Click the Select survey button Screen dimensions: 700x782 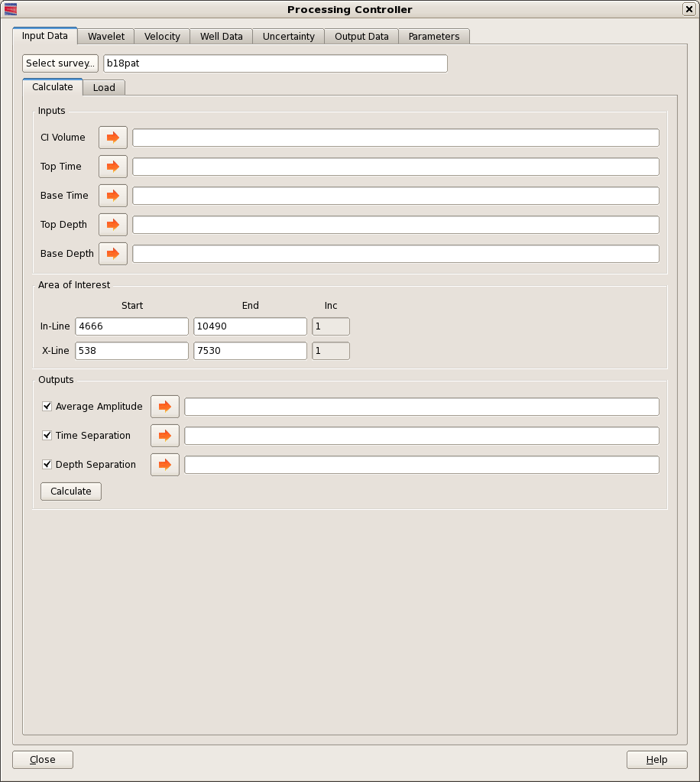(60, 63)
